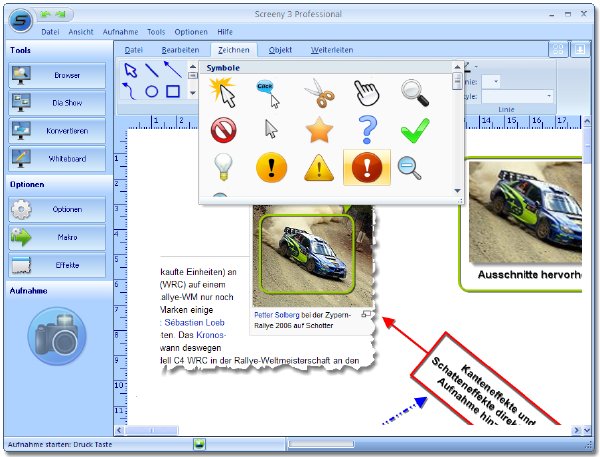
Task: Click the Screeny S logo application button
Action: [x=21, y=21]
